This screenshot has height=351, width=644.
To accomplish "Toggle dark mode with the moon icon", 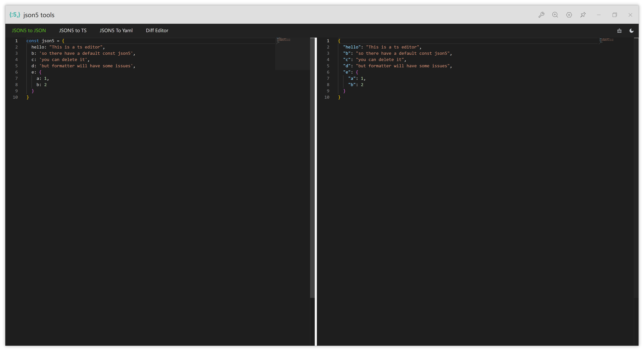I will point(631,31).
